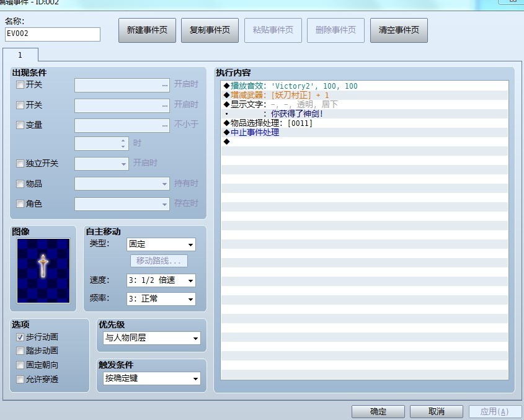The height and width of the screenshot is (420, 524).
Task: Cancel the dialog with 取消
Action: point(437,411)
